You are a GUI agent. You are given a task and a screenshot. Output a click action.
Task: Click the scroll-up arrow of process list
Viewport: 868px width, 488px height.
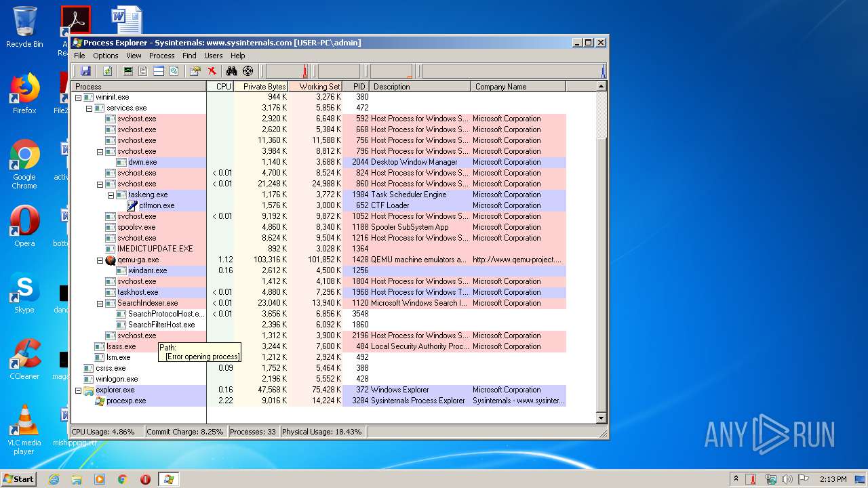(x=601, y=86)
